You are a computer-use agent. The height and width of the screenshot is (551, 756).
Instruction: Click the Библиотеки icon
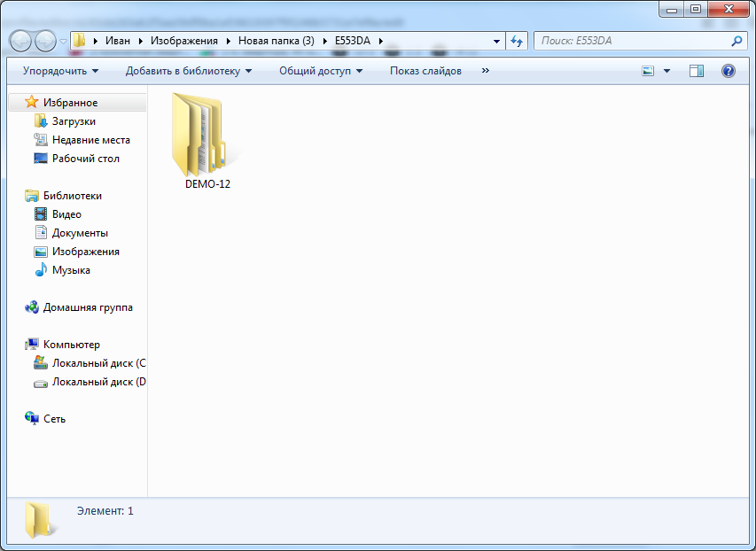pyautogui.click(x=32, y=196)
